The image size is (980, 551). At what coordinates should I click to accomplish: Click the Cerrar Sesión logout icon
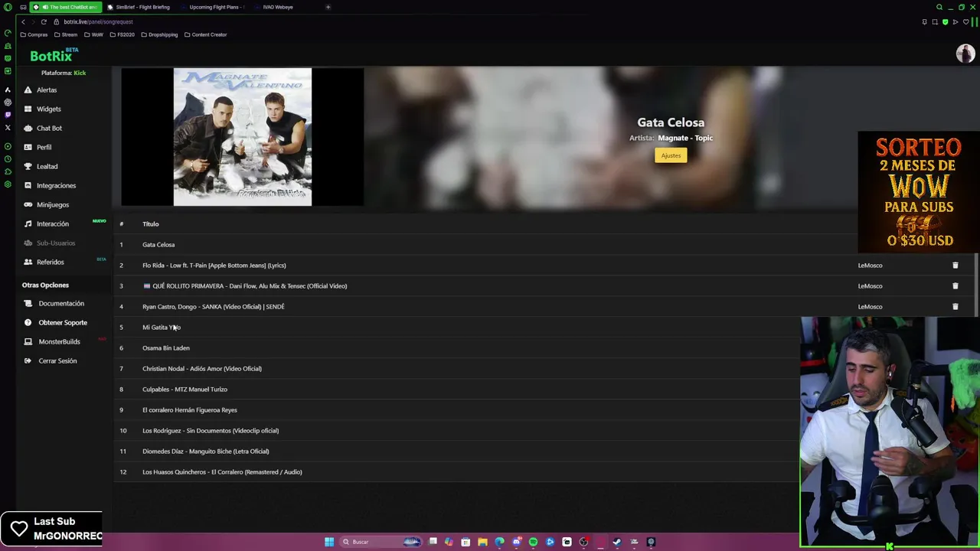coord(28,360)
